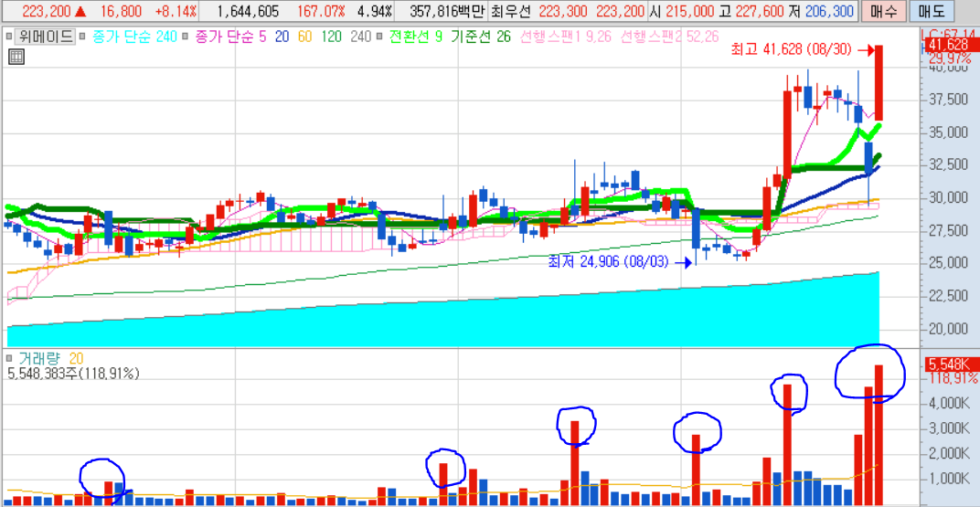Click the 37,500 price axis label
The height and width of the screenshot is (507, 980).
click(948, 100)
